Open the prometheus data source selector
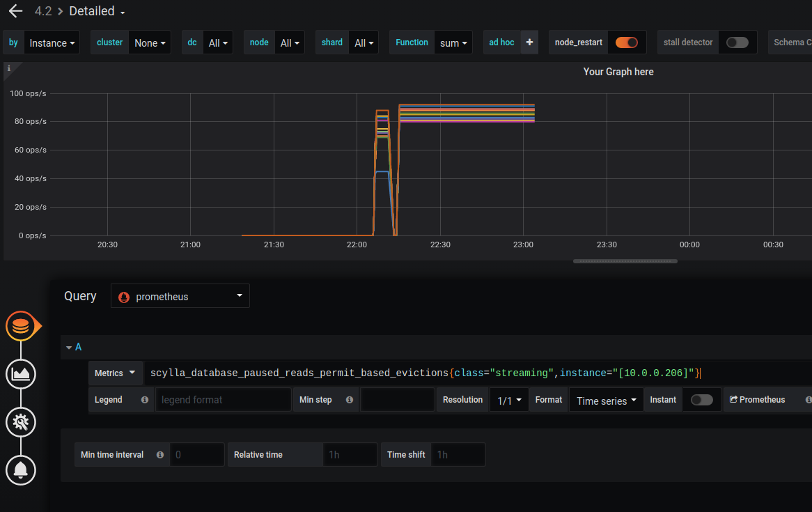Viewport: 812px width, 512px height. click(180, 296)
